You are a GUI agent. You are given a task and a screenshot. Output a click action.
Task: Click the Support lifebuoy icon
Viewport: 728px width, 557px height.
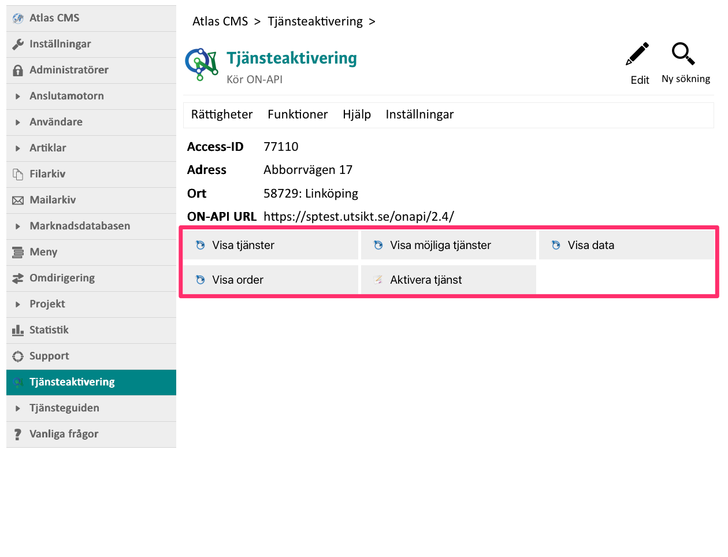click(18, 356)
